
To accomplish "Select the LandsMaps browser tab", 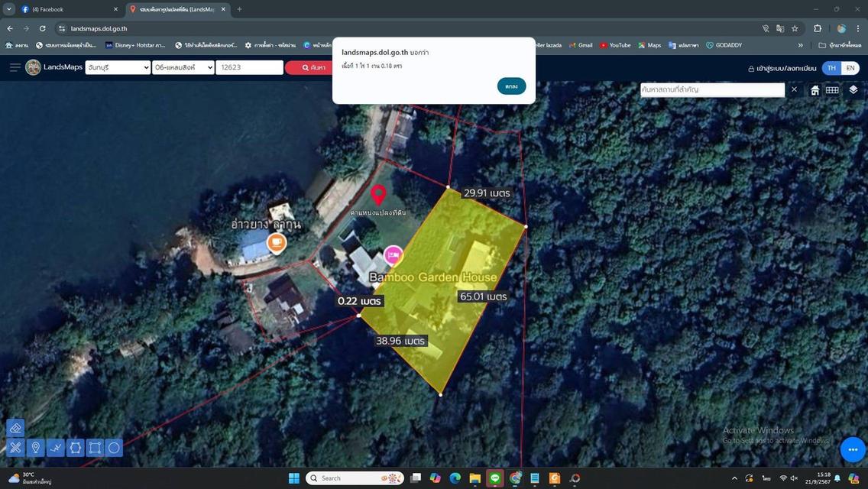I will pos(177,9).
